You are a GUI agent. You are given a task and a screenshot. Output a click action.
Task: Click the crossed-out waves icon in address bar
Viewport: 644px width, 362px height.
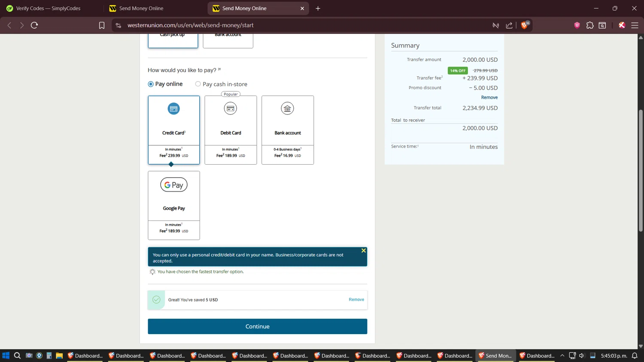[496, 25]
